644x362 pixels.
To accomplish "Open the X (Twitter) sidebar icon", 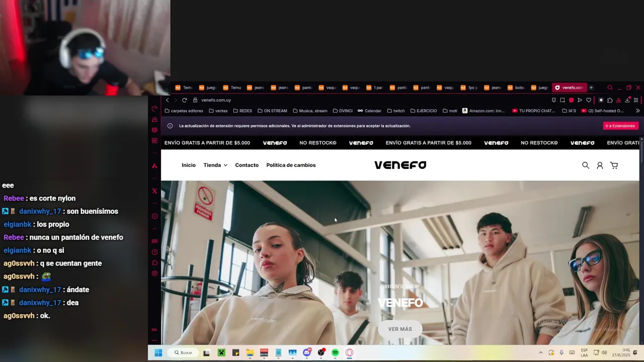I will (154, 191).
